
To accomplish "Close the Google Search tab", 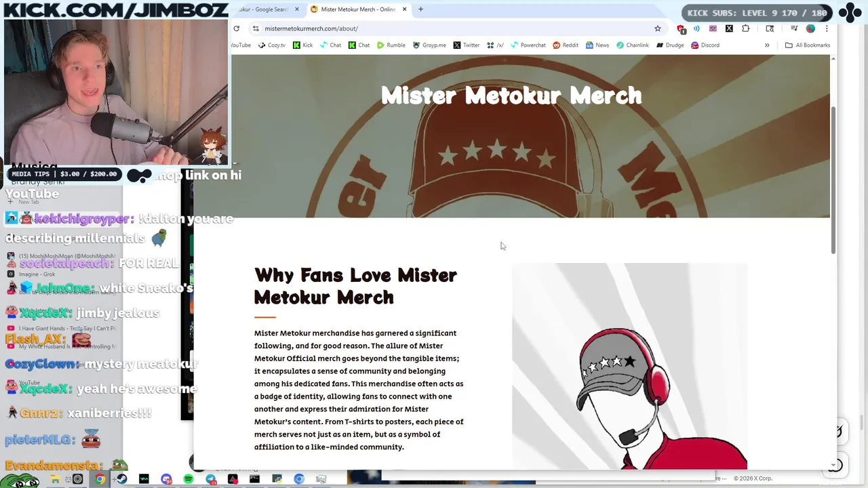I will coord(296,9).
